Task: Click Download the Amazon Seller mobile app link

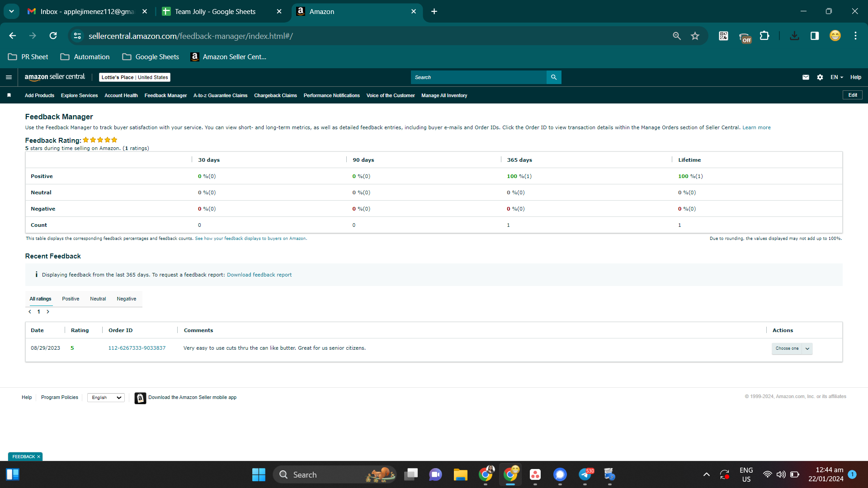Action: [x=193, y=398]
